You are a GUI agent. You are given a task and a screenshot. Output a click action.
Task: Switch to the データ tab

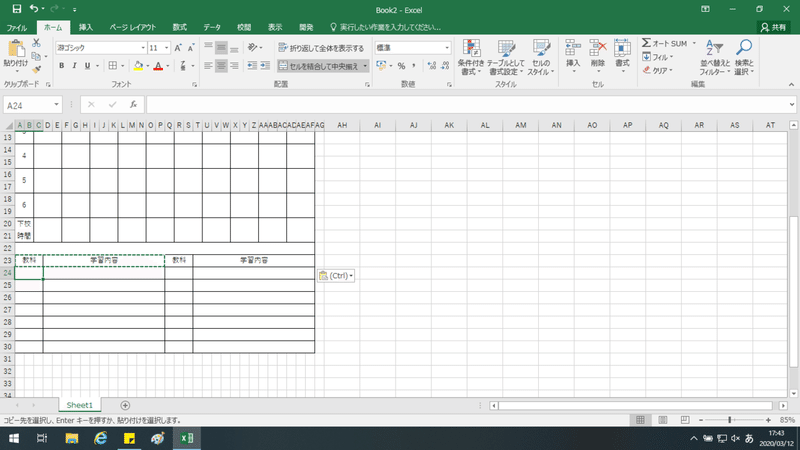[x=212, y=28]
